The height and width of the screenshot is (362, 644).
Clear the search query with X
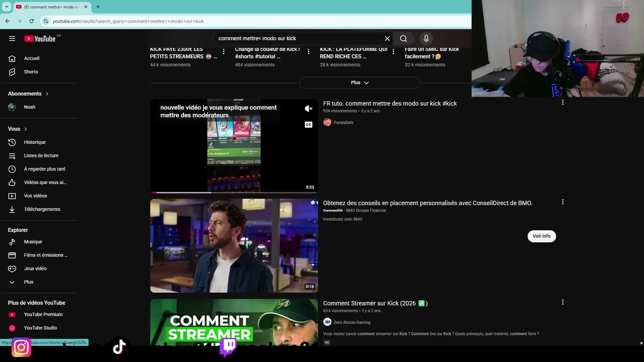tap(387, 38)
